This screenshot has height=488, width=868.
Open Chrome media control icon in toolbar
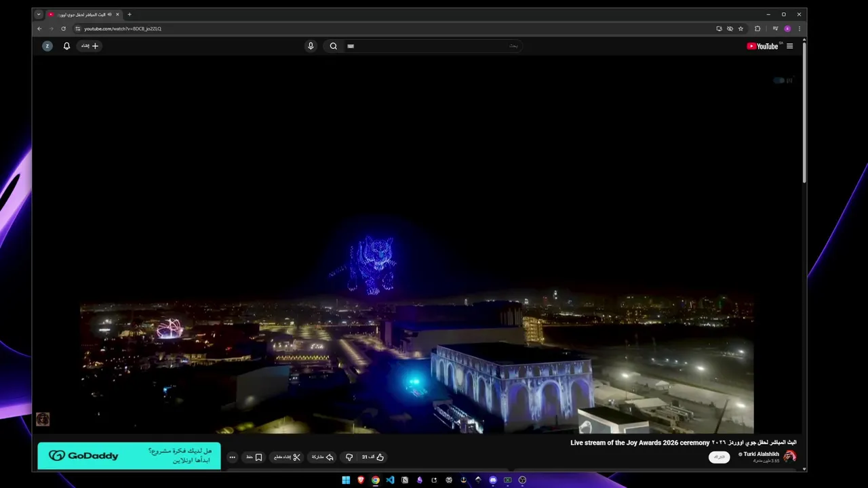[x=775, y=28]
